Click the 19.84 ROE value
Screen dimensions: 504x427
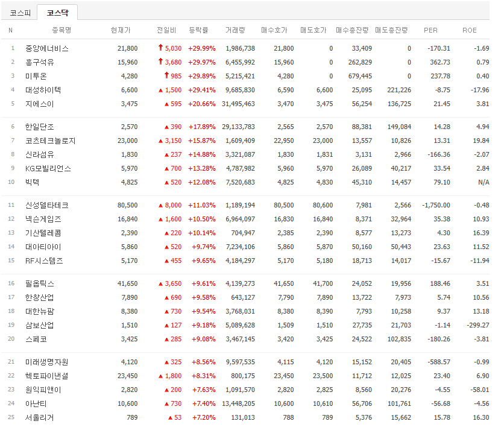tap(481, 141)
